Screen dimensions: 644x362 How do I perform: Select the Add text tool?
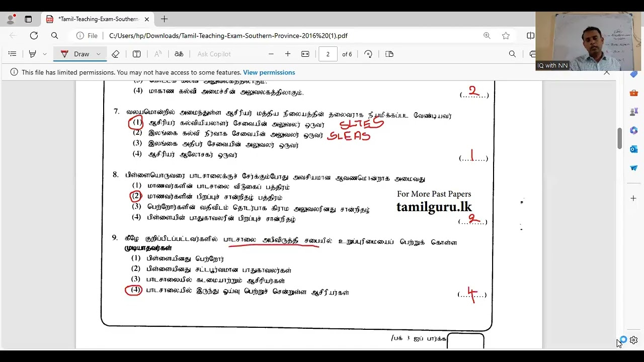pos(136,54)
